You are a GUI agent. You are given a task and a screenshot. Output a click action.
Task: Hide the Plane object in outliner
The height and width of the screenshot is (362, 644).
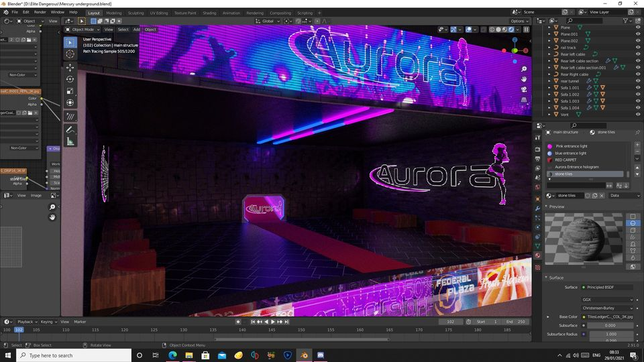pyautogui.click(x=638, y=27)
